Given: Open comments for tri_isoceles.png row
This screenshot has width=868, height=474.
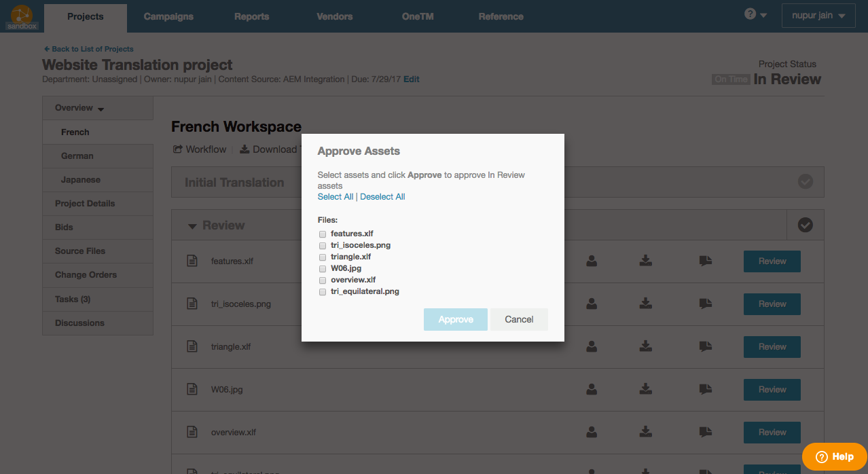Looking at the screenshot, I should [706, 304].
